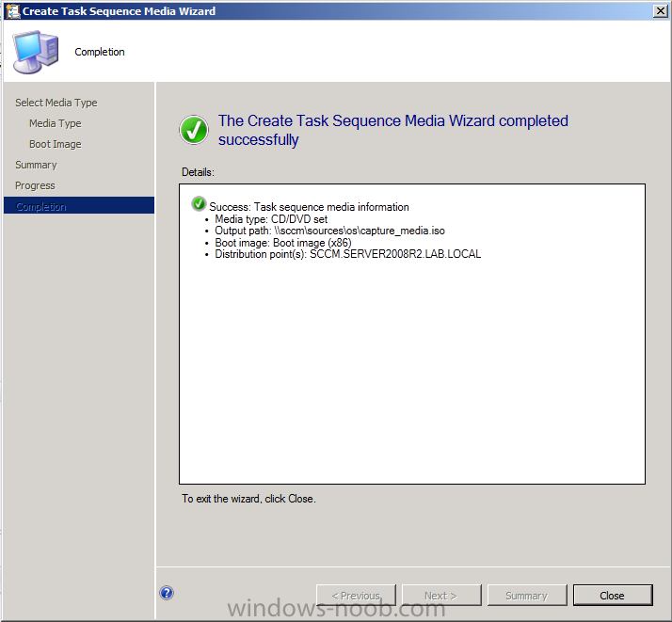The height and width of the screenshot is (622, 672).
Task: Click the disabled Summary button
Action: pos(527,596)
